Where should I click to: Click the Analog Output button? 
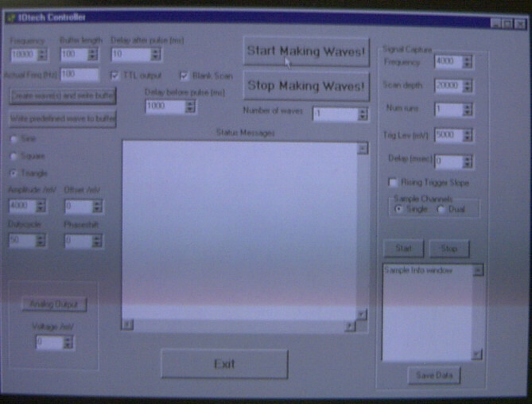[x=54, y=305]
